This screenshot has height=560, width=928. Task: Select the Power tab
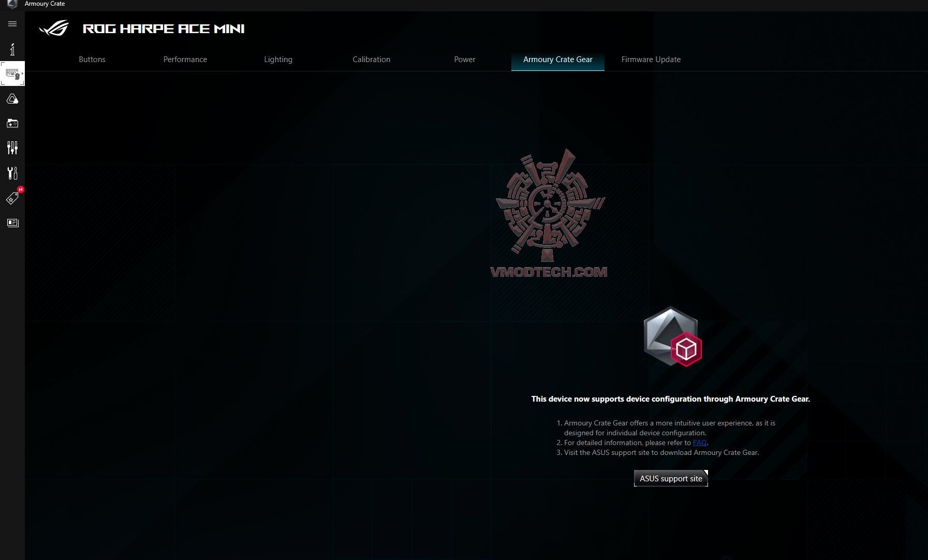click(x=465, y=60)
